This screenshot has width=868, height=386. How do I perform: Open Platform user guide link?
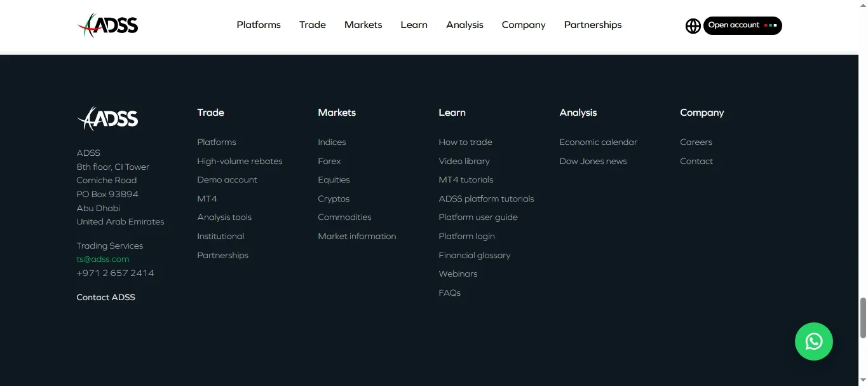coord(478,217)
